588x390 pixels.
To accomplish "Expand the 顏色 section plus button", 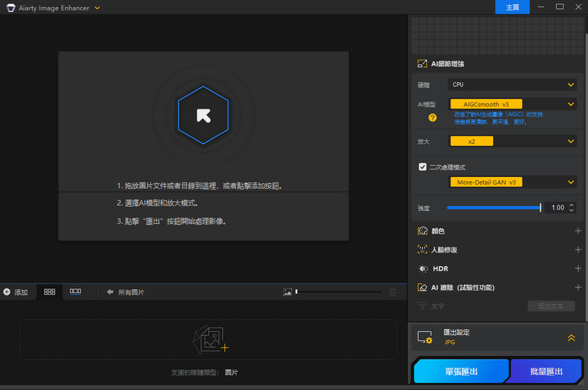I will pyautogui.click(x=578, y=231).
